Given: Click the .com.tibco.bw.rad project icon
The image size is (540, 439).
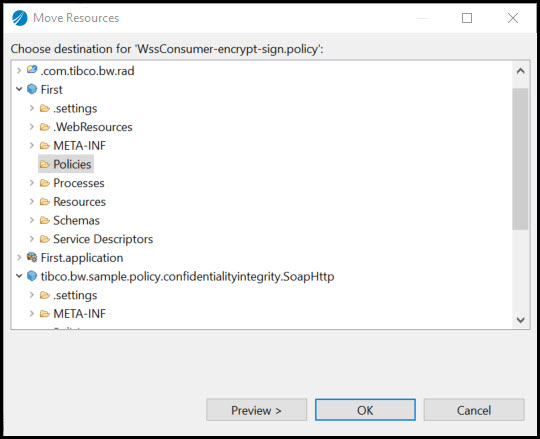Looking at the screenshot, I should point(32,70).
